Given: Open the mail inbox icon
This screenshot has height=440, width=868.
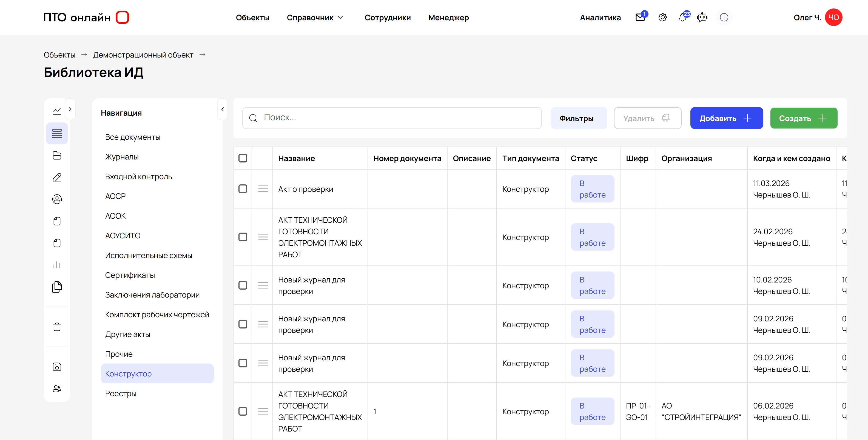Looking at the screenshot, I should 640,17.
